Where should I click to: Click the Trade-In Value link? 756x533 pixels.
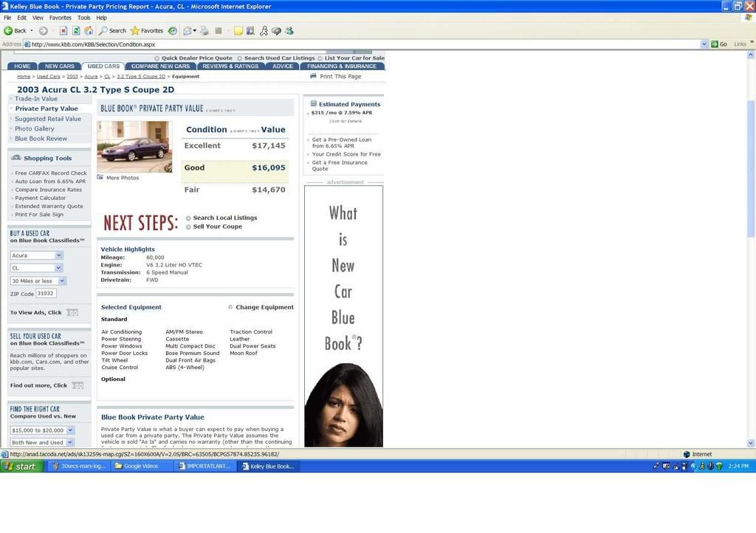click(36, 99)
